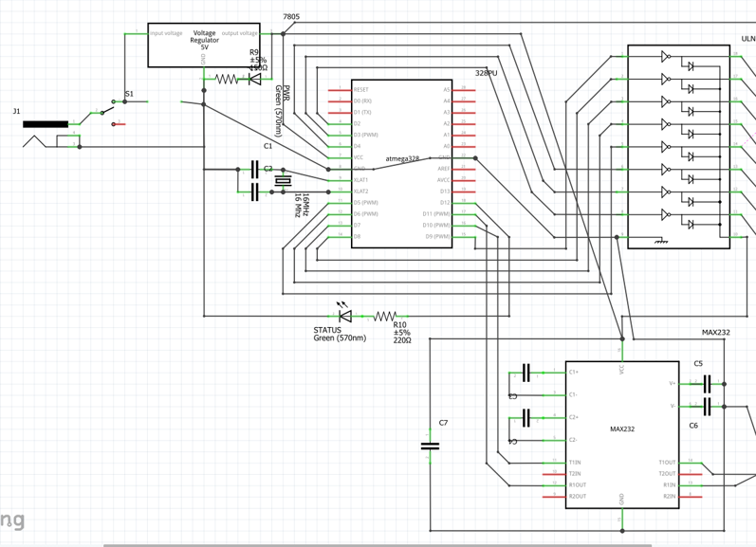Click the ground symbol inside the ULN chip
The width and height of the screenshot is (756, 547).
(661, 241)
